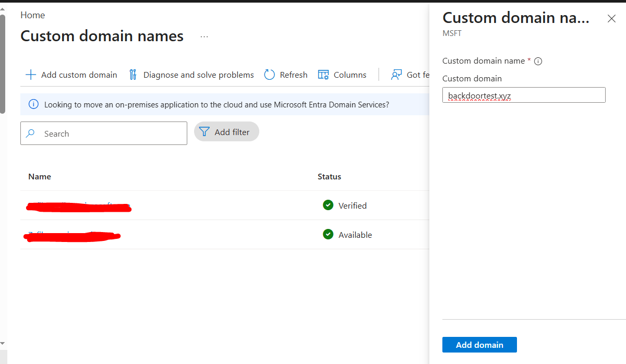The width and height of the screenshot is (626, 364).
Task: Click the Available status text
Action: coord(355,235)
